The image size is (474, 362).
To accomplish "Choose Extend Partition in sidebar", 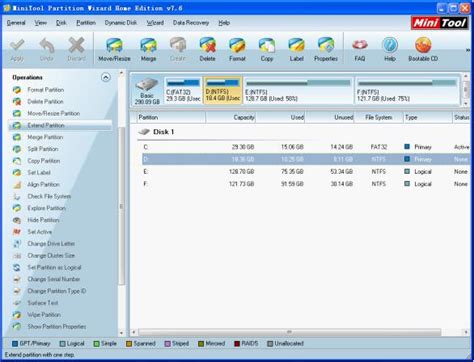I will tap(46, 125).
